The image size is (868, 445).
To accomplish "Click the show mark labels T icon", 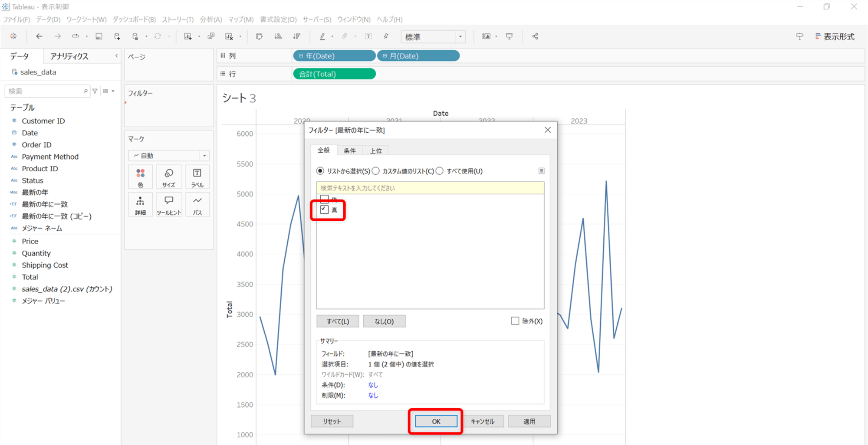I will (x=368, y=36).
